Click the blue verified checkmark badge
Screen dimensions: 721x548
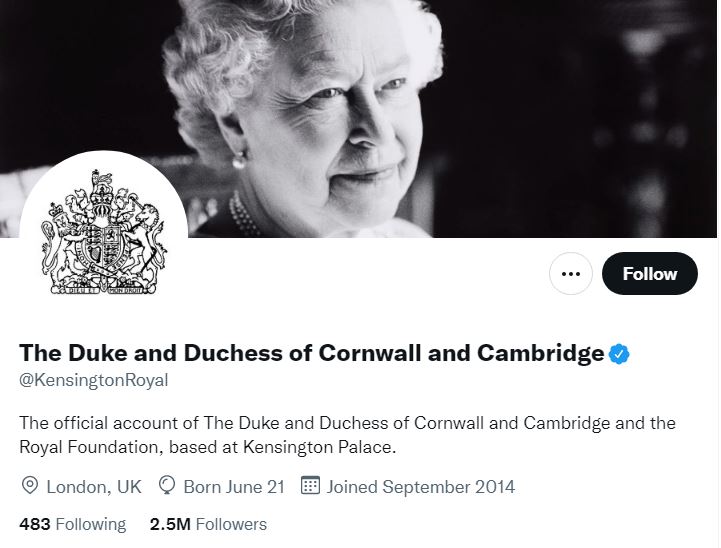(619, 353)
